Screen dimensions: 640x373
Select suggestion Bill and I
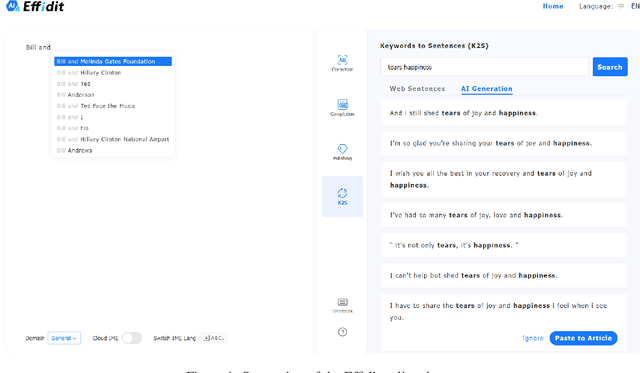click(113, 117)
